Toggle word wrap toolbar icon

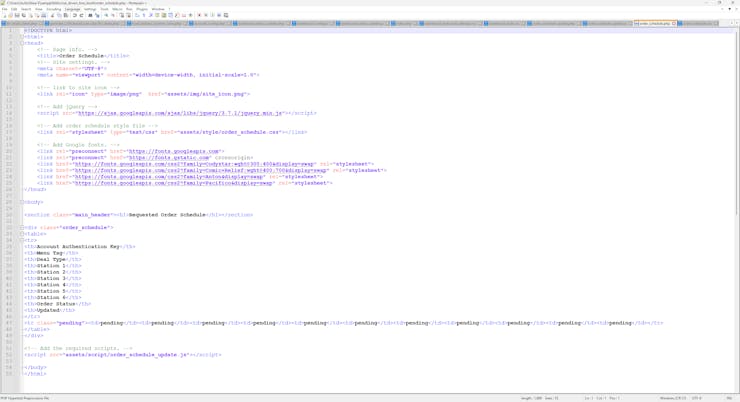click(x=137, y=15)
